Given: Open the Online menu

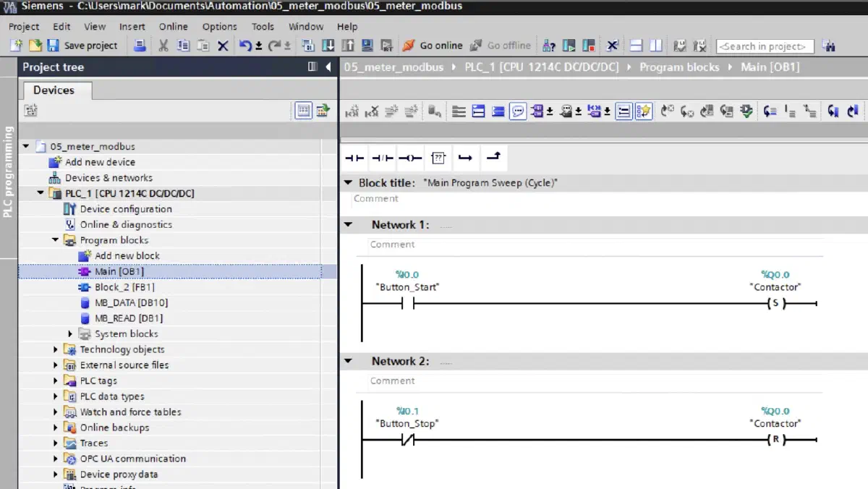Looking at the screenshot, I should click(x=174, y=27).
